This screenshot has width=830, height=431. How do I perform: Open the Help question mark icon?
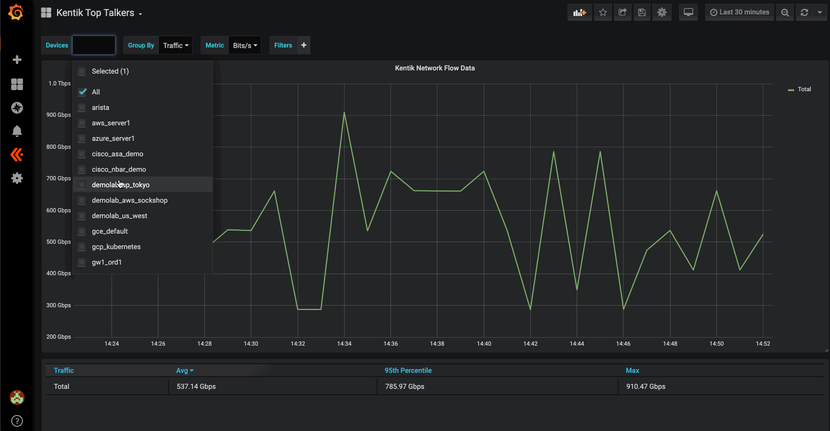(x=17, y=421)
